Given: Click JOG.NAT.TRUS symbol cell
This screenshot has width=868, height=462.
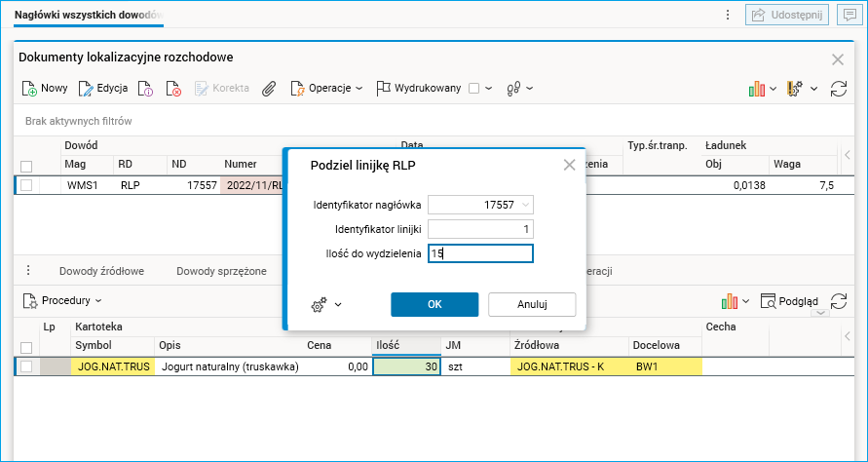Looking at the screenshot, I should pyautogui.click(x=113, y=366).
